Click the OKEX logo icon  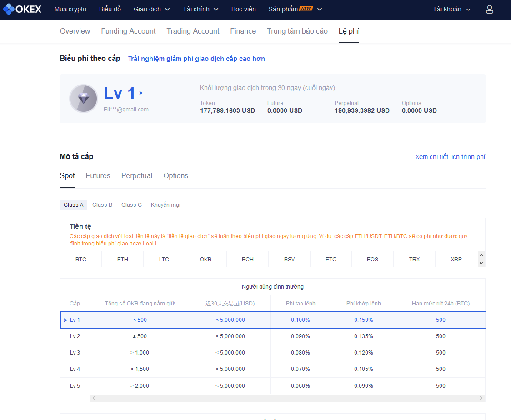coord(9,9)
